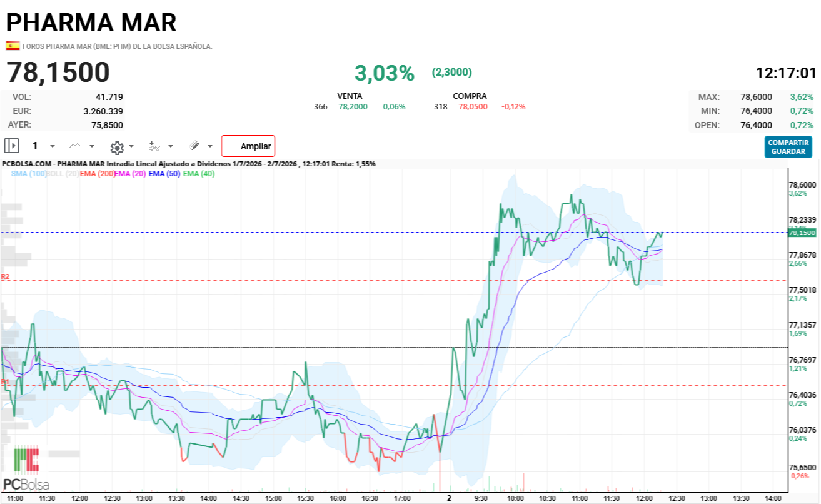Open the Foros Pharma Mar link

pos(117,46)
